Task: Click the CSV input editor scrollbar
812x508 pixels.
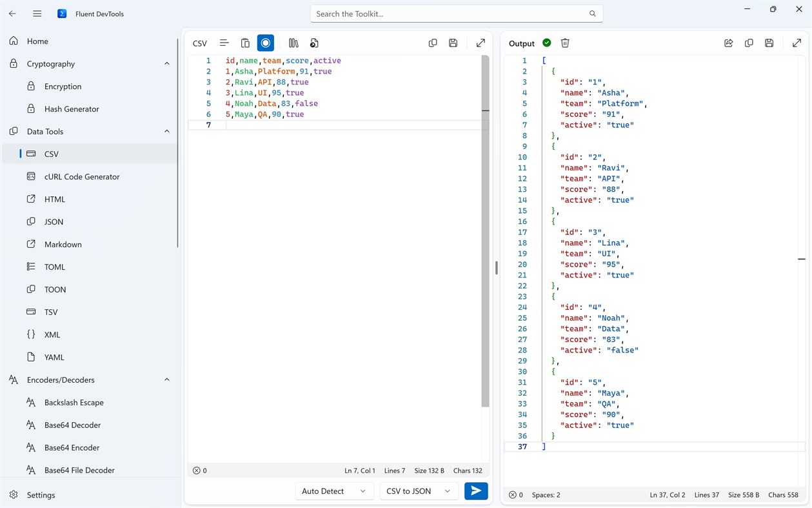Action: (486, 231)
